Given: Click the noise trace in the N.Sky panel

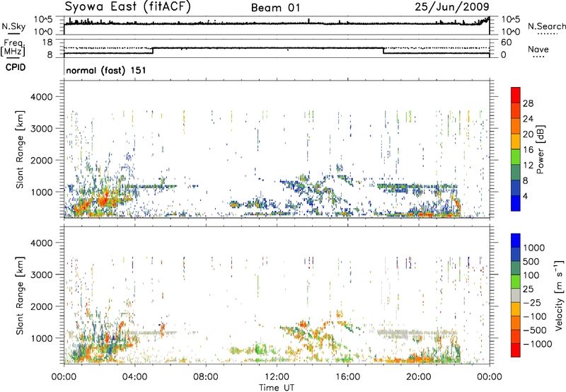Looking at the screenshot, I should (x=277, y=23).
